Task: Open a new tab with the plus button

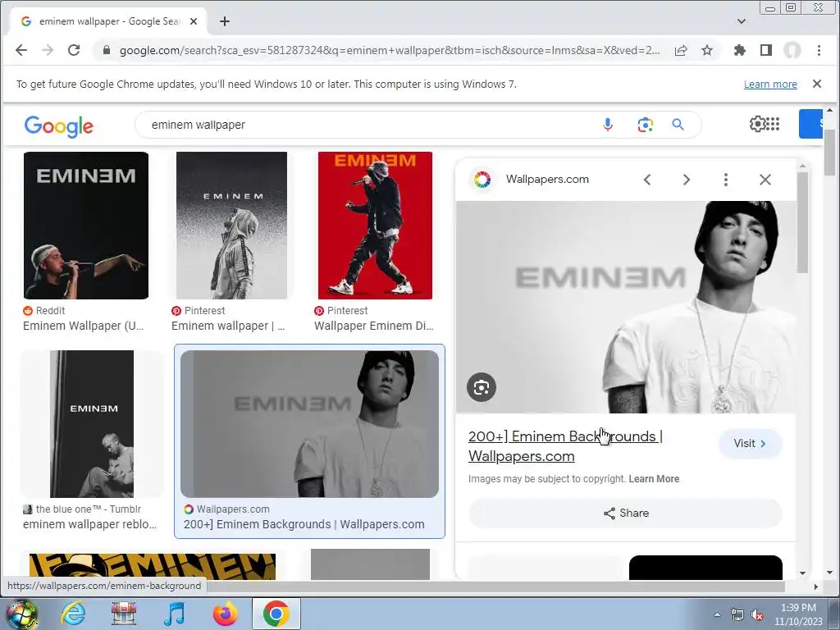Action: [x=225, y=21]
